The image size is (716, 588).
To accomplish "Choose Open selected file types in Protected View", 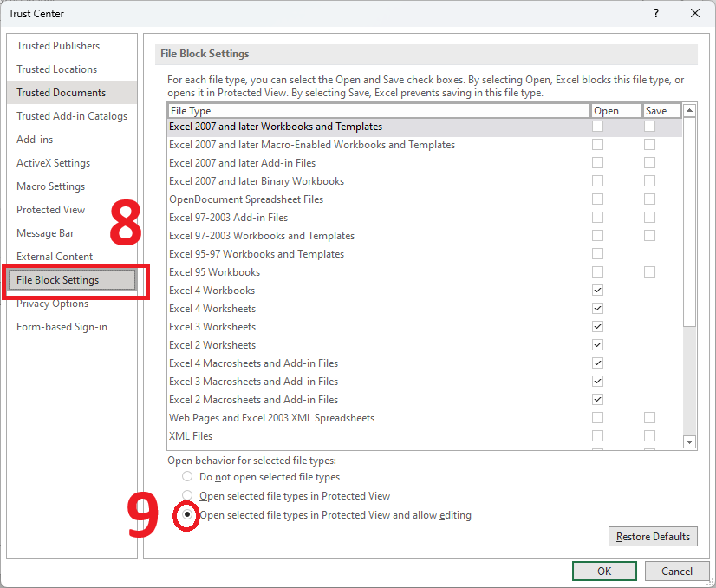I will pos(187,496).
